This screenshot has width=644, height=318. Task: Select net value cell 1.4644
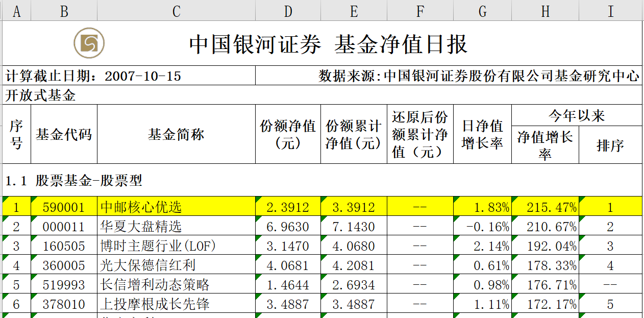pyautogui.click(x=288, y=284)
